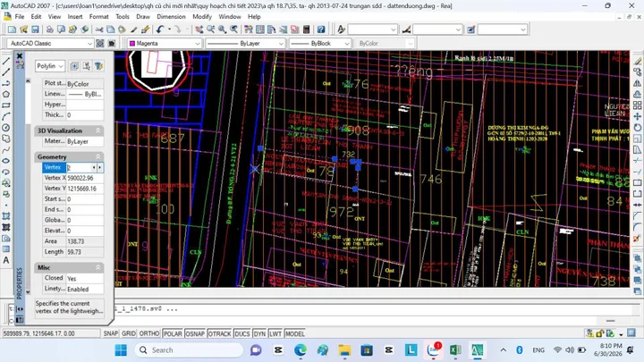This screenshot has height=362, width=644.
Task: Open Workspace Settings icon beside AutoCAD Classic
Action: click(100, 44)
